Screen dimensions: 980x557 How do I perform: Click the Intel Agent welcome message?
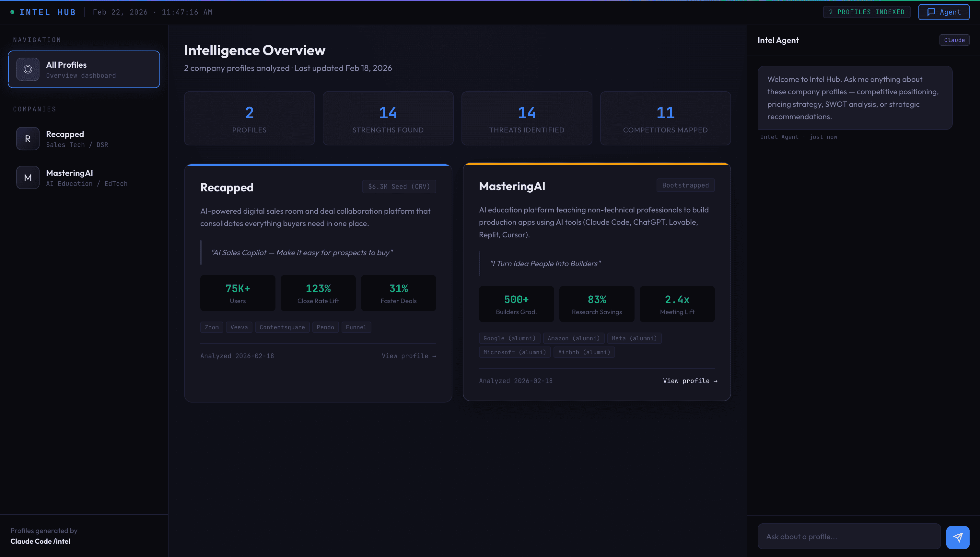(x=855, y=98)
